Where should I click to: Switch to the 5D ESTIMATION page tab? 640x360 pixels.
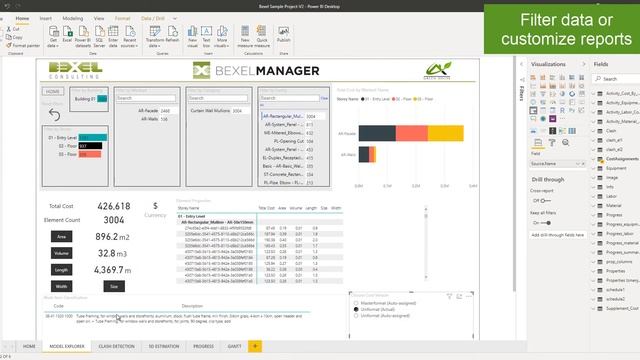point(164,346)
